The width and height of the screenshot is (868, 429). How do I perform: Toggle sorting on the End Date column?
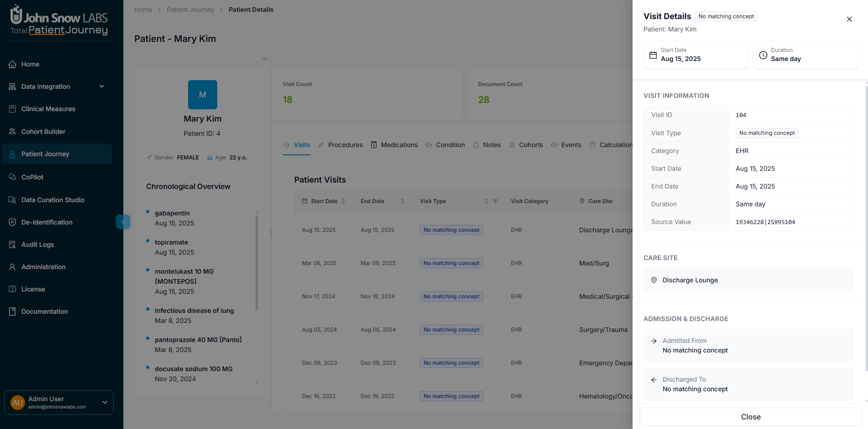402,201
